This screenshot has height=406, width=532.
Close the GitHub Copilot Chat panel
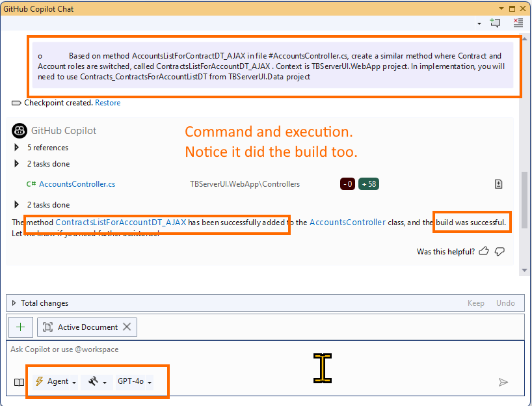[523, 8]
